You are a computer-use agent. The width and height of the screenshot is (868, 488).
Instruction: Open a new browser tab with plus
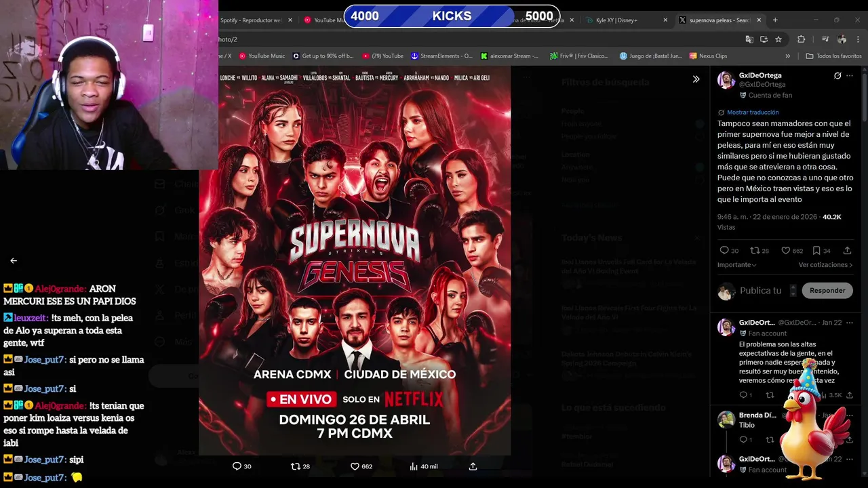pyautogui.click(x=775, y=20)
